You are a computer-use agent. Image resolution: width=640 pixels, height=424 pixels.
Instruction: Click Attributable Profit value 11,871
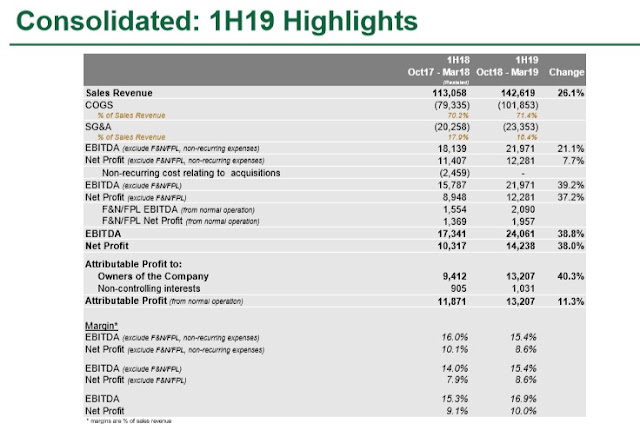[452, 302]
